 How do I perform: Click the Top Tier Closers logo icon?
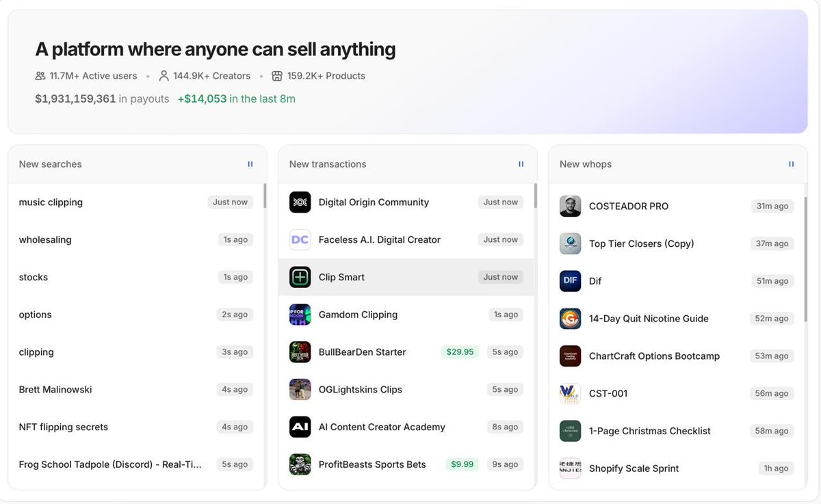coord(571,243)
